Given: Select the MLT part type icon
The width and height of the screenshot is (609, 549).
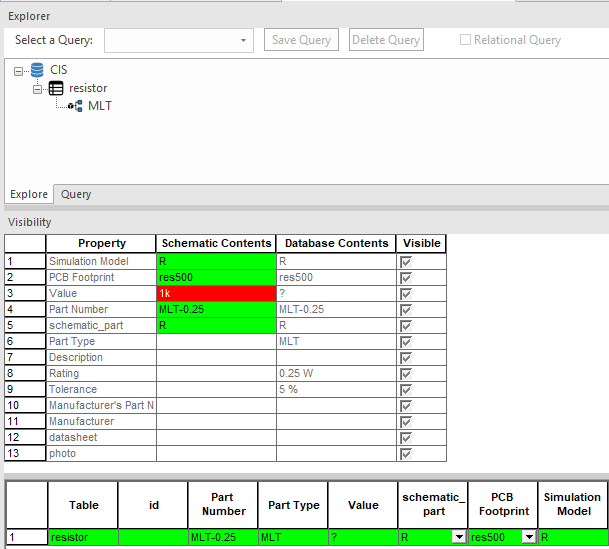Looking at the screenshot, I should point(75,106).
